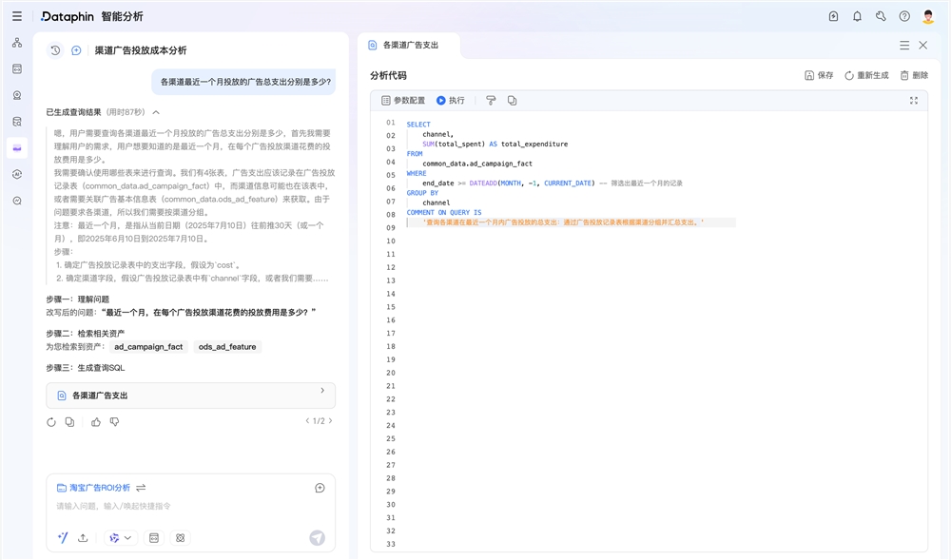This screenshot has width=951, height=560.
Task: Click the GROUP BY keyword in code
Action: pos(422,193)
